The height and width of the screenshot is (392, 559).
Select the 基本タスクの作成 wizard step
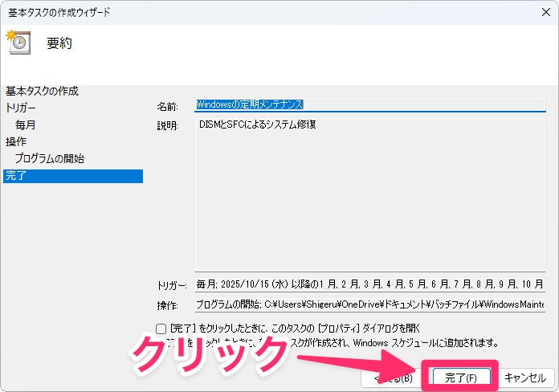pos(42,91)
